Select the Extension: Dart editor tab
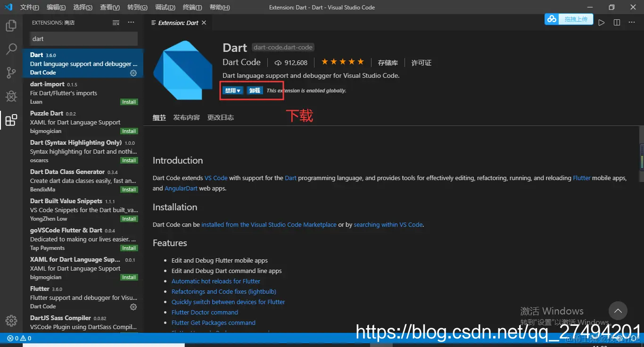Image resolution: width=644 pixels, height=347 pixels. point(178,23)
